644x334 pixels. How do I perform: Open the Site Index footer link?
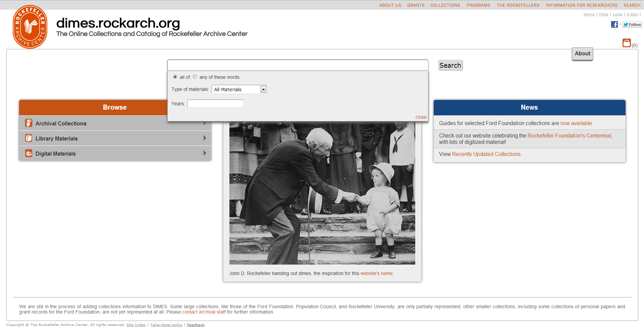click(x=136, y=325)
